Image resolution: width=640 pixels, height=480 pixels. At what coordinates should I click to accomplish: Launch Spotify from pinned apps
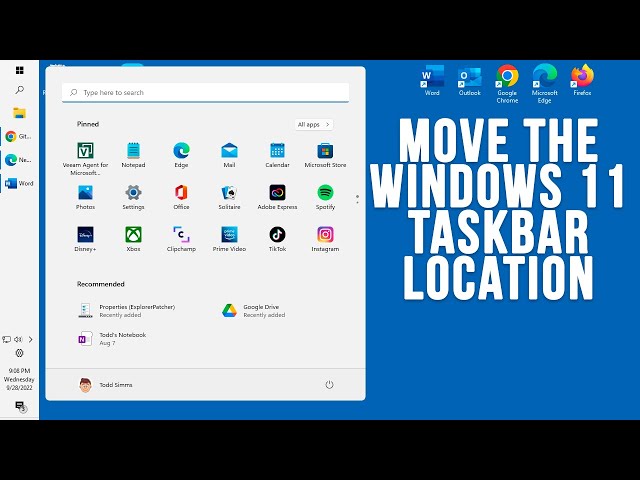pos(325,198)
